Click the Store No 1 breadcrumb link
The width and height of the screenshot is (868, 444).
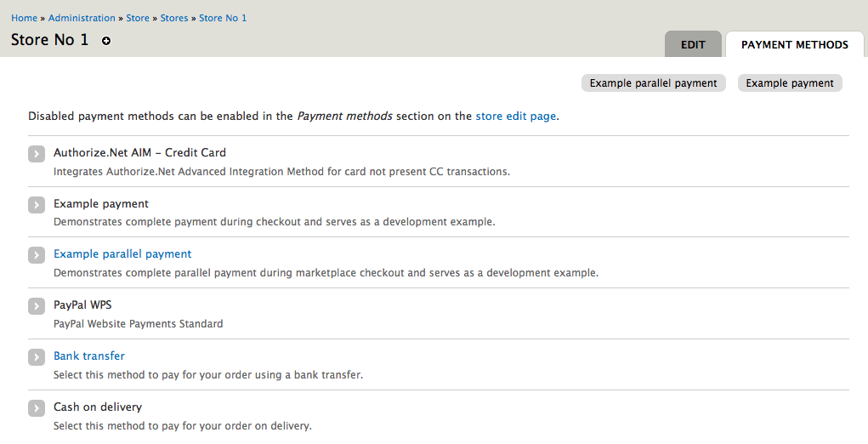(223, 18)
